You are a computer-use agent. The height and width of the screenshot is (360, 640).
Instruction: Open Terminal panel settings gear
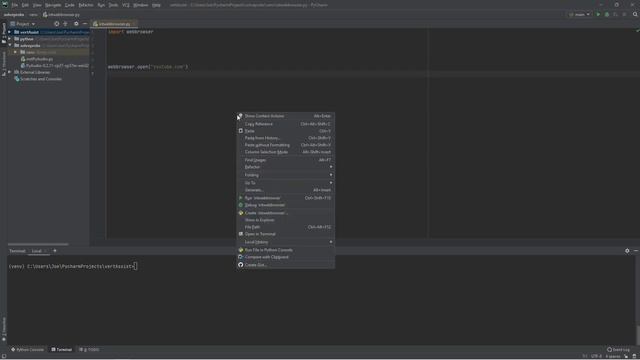pyautogui.click(x=627, y=251)
